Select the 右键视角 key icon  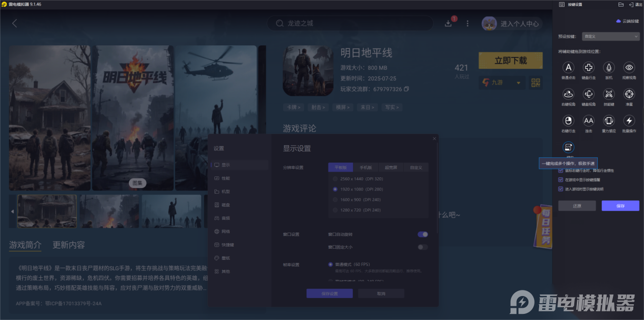pyautogui.click(x=569, y=94)
